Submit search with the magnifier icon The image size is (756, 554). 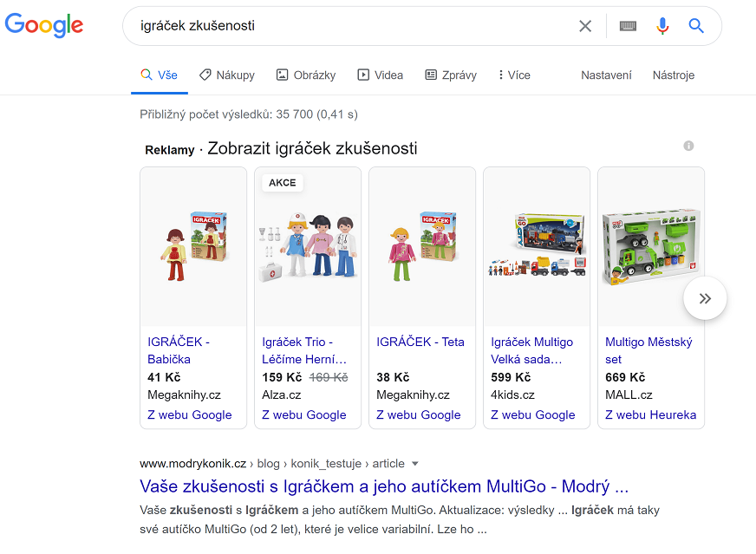696,25
